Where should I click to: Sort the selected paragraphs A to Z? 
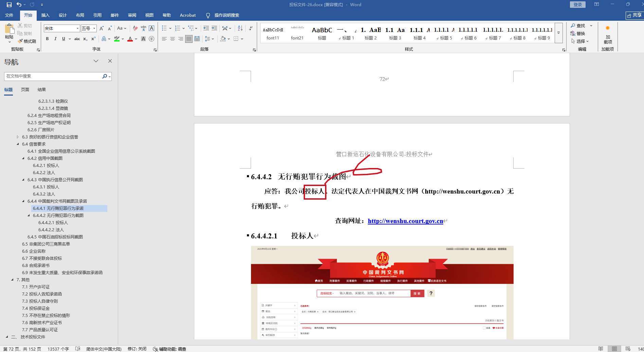(240, 29)
